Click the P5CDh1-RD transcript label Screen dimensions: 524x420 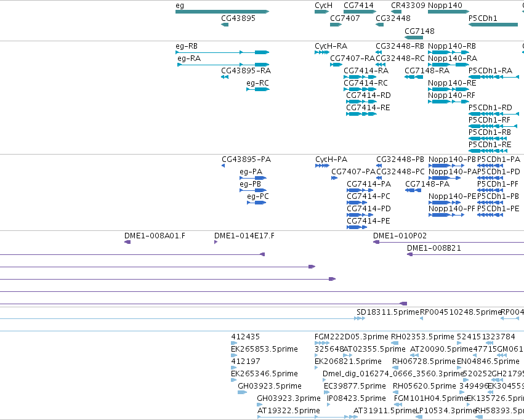[490, 108]
